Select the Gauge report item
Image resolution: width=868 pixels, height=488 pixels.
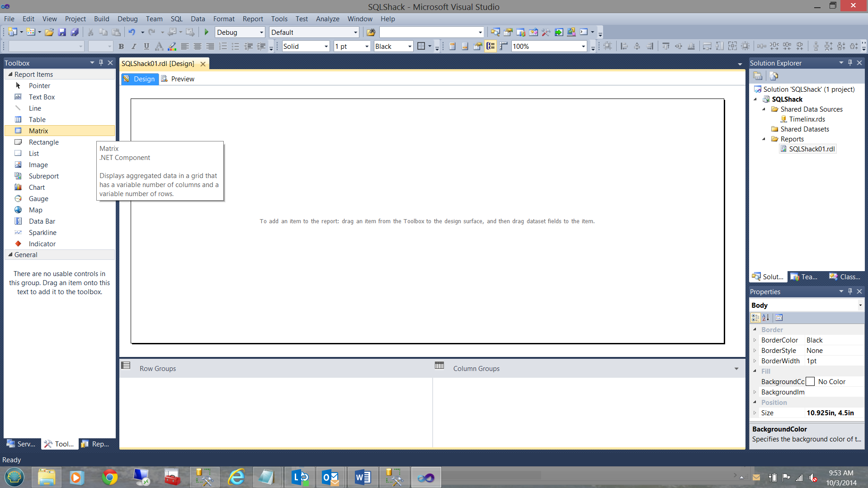[x=38, y=198]
